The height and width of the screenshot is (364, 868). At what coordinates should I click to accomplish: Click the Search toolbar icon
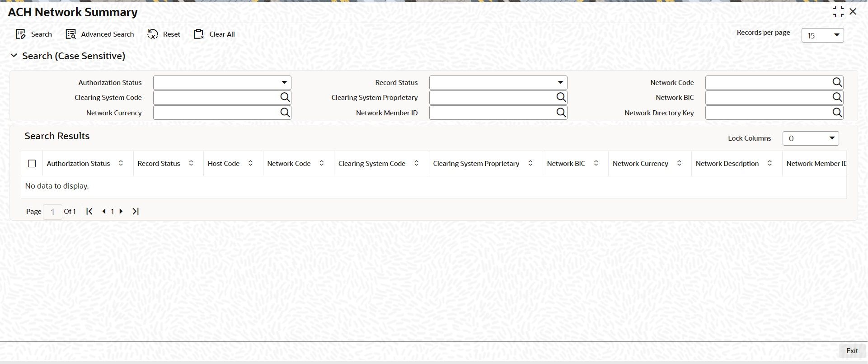tap(21, 34)
